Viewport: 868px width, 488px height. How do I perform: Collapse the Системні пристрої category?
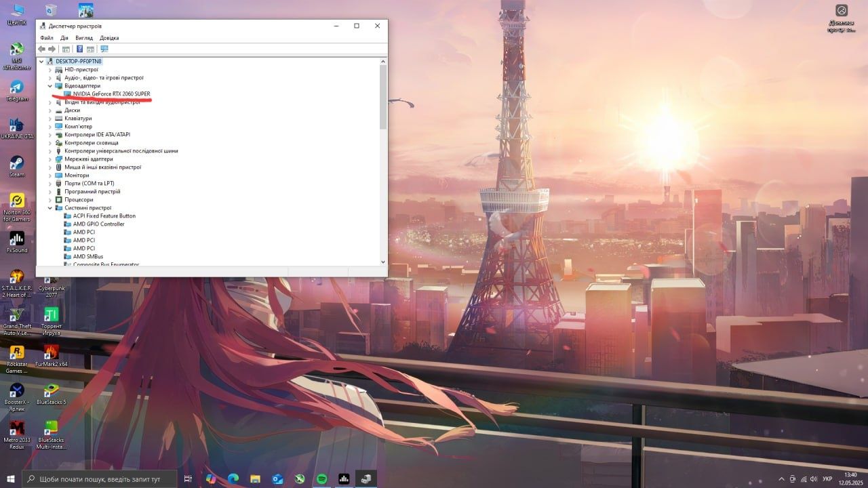click(50, 208)
